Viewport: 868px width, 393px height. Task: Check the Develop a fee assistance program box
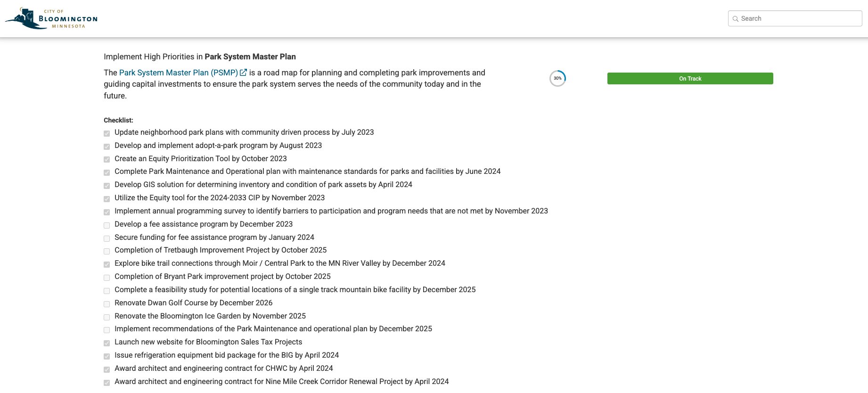[x=107, y=225]
